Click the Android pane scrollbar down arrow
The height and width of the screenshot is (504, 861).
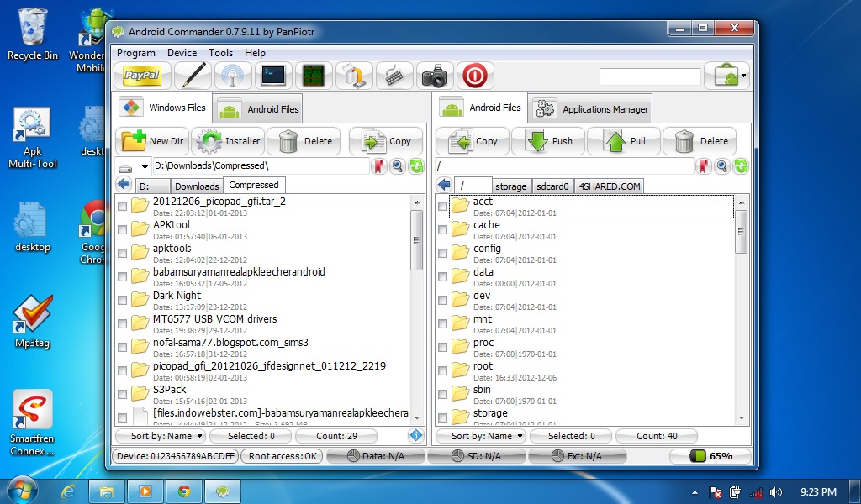tap(742, 417)
